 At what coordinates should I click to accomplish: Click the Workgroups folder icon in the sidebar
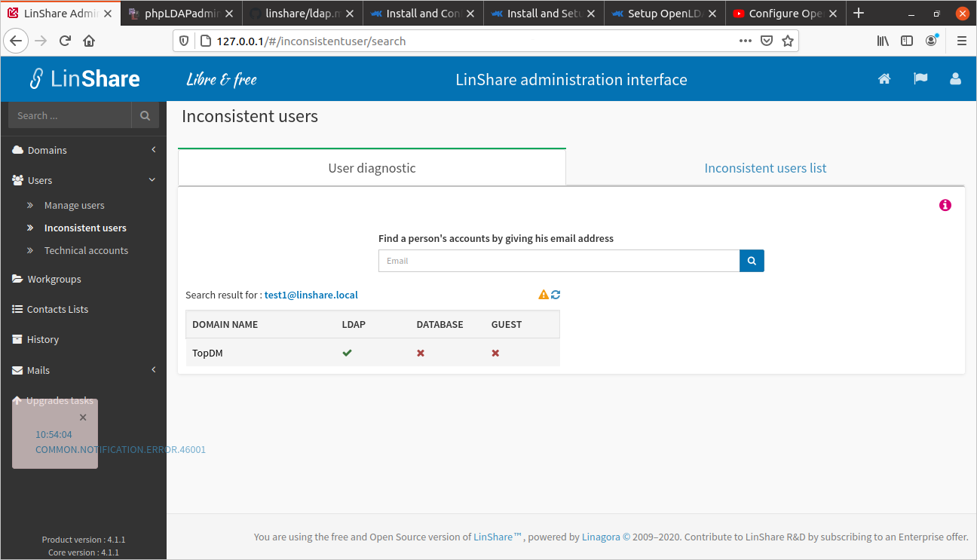[18, 278]
